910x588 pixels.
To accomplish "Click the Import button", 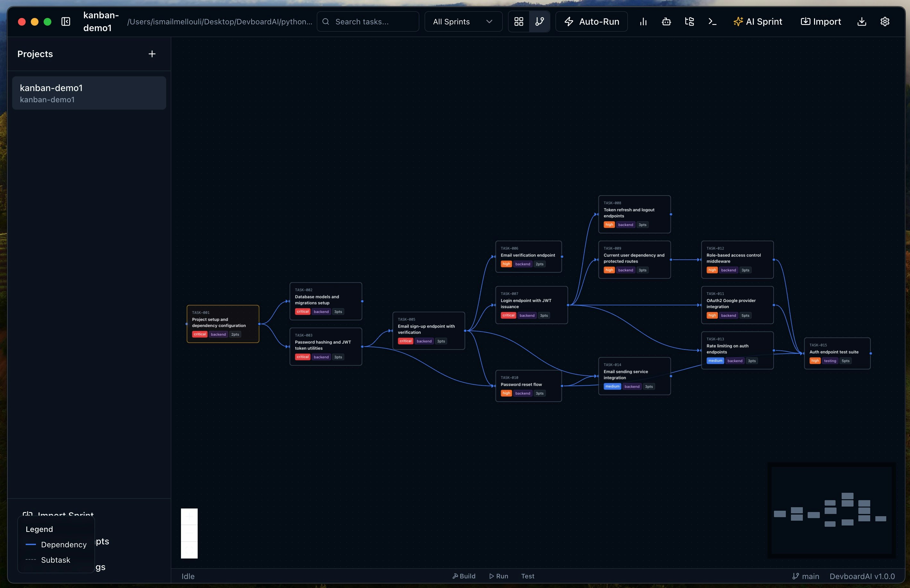I will pyautogui.click(x=821, y=22).
